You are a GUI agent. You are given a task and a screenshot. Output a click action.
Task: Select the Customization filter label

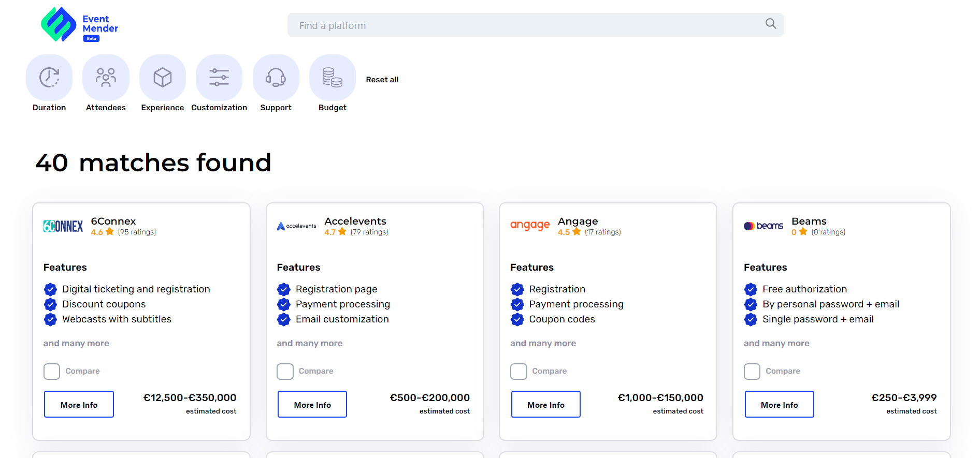coord(219,108)
